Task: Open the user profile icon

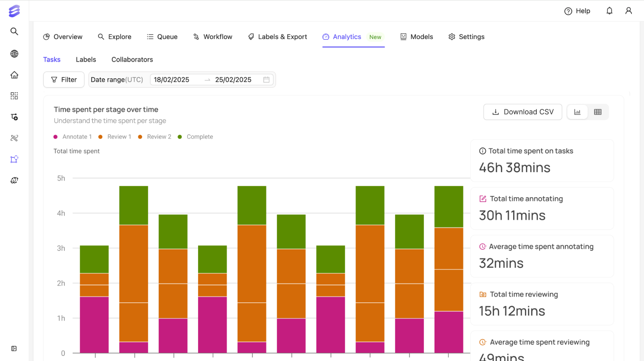Action: point(628,11)
